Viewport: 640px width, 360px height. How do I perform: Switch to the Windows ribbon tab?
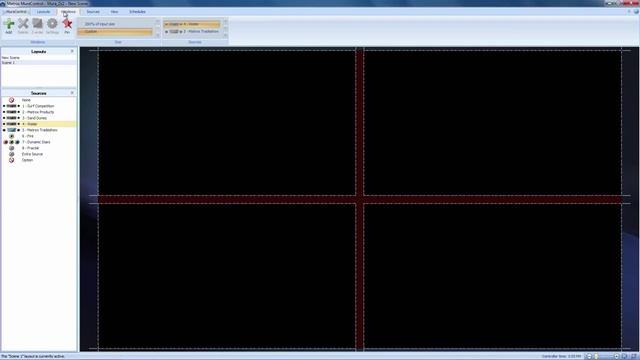coord(68,12)
